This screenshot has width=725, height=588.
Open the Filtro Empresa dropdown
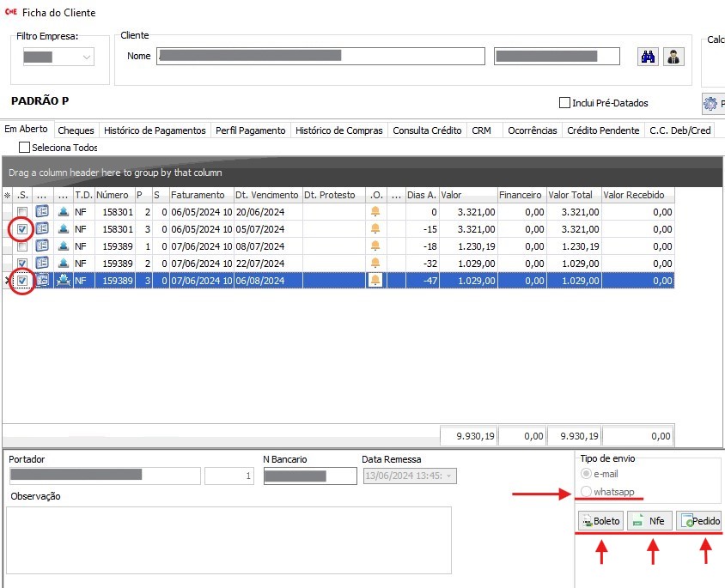(58, 58)
